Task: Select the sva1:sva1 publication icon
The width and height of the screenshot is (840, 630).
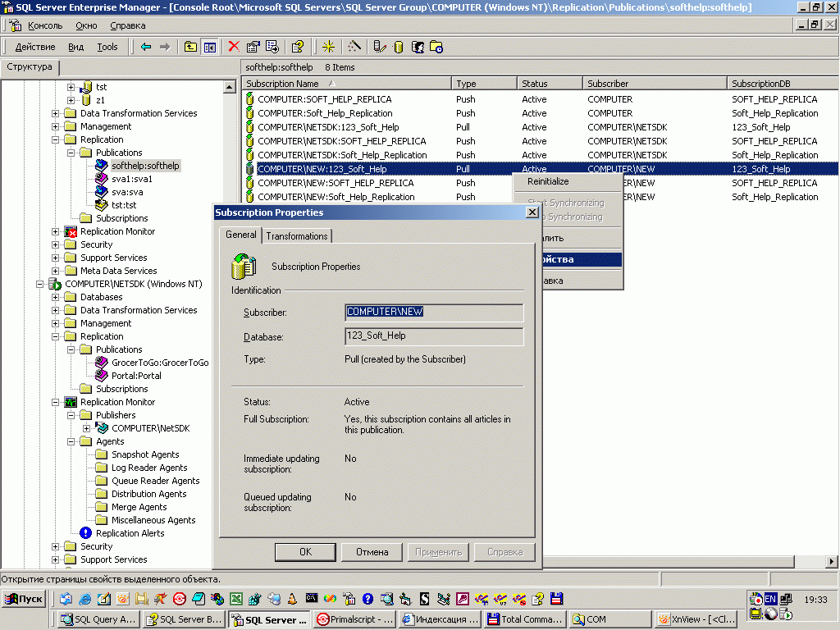Action: 101,178
